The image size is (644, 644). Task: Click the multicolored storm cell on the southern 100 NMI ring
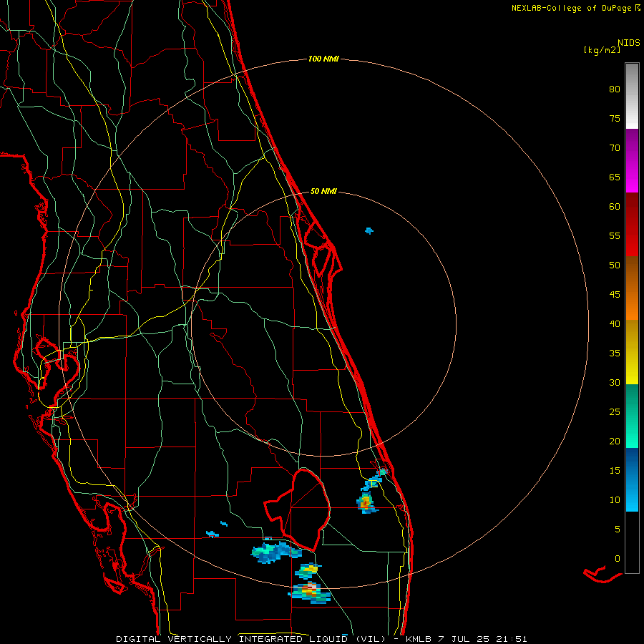point(310,592)
